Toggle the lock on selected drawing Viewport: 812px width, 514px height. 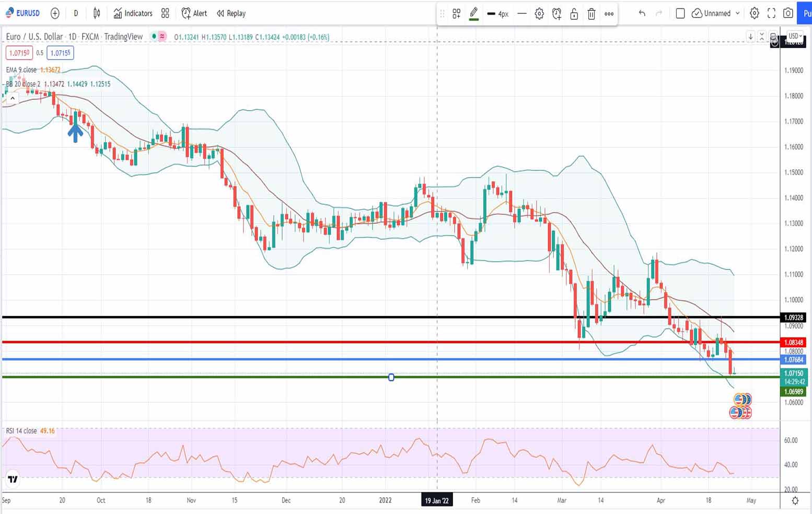[x=574, y=14]
